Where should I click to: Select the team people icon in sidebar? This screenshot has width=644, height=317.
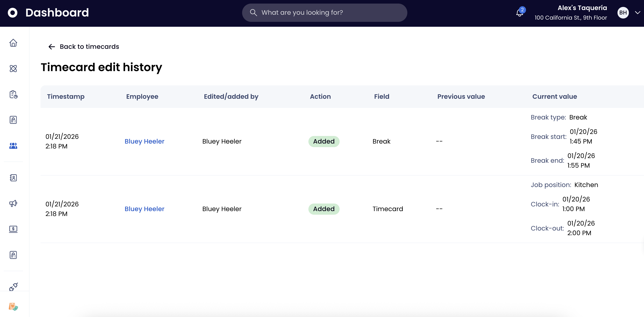click(x=13, y=146)
